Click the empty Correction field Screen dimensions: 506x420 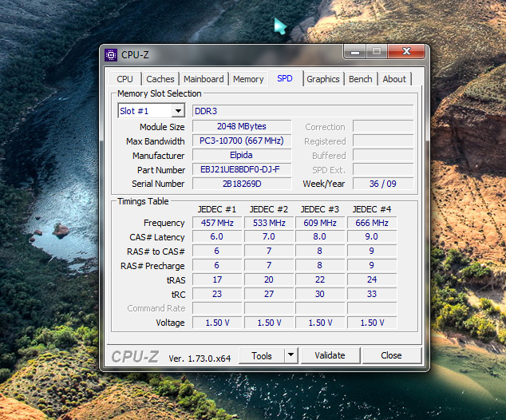point(383,126)
